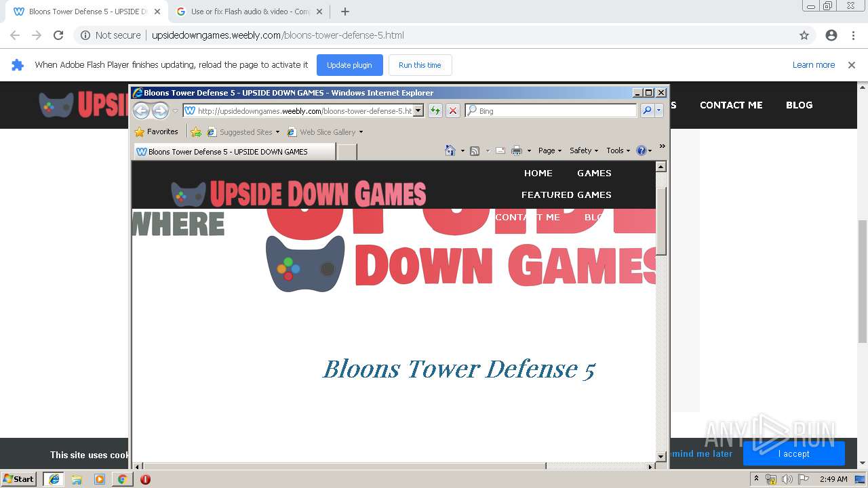Dismiss the Flash plugin infobar
Image resolution: width=868 pixels, height=488 pixels.
click(852, 65)
